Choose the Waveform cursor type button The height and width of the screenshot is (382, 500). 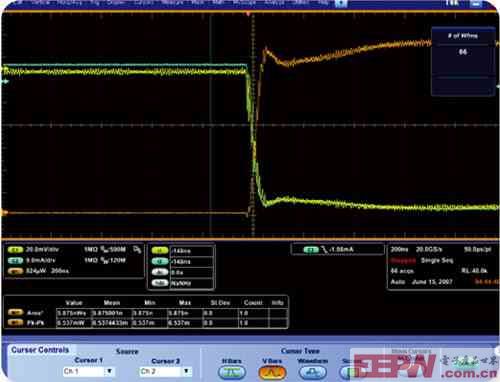[312, 372]
